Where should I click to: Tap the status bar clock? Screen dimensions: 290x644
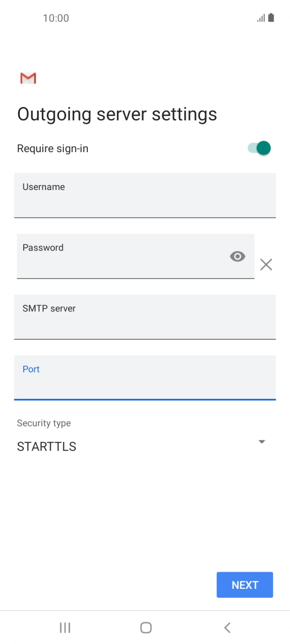(56, 18)
